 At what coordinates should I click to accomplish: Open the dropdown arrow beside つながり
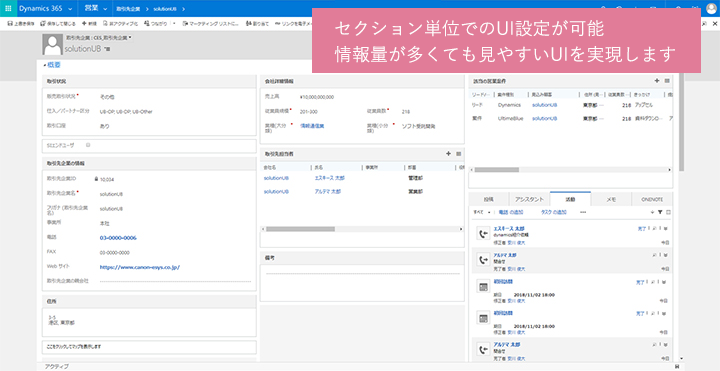pyautogui.click(x=174, y=23)
